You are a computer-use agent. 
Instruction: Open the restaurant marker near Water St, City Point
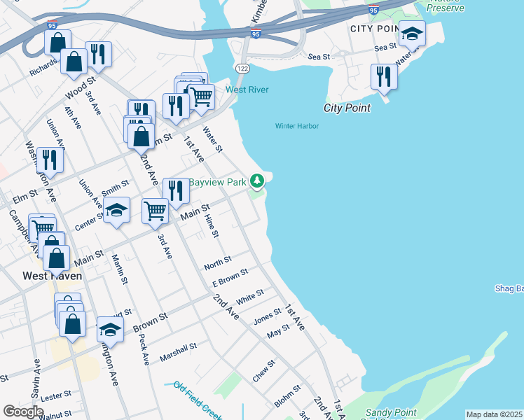point(383,76)
